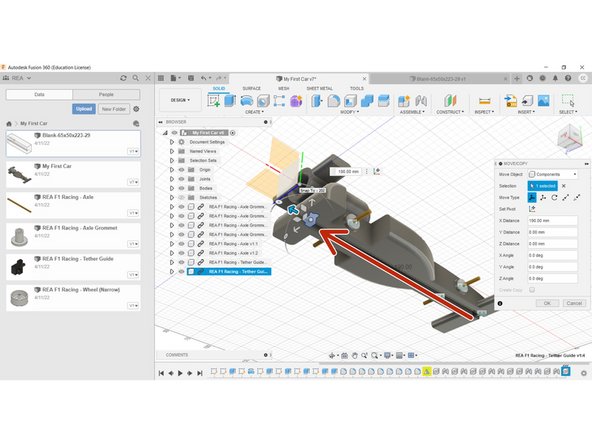
Task: Hide the REA F1 Racing - Axle v1:1 component
Action: coord(182,244)
